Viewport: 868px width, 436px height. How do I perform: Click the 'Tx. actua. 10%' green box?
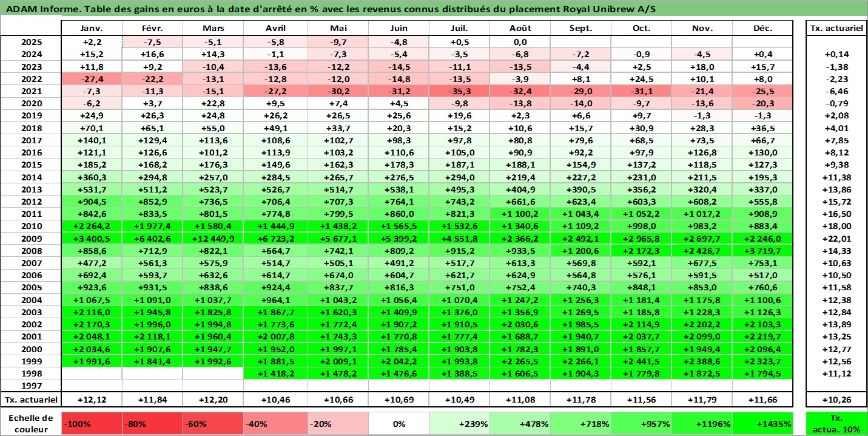click(836, 423)
